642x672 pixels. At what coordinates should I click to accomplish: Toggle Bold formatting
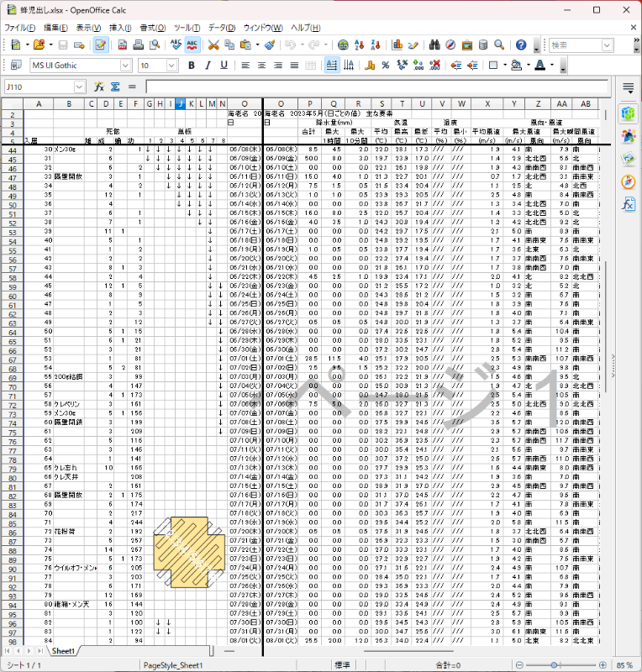(192, 65)
